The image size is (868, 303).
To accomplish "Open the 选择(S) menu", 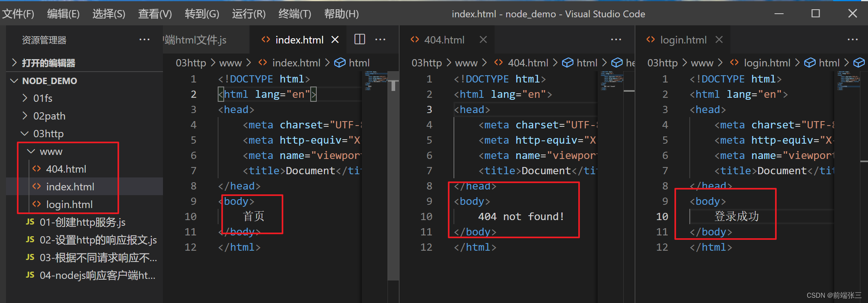I will (109, 14).
